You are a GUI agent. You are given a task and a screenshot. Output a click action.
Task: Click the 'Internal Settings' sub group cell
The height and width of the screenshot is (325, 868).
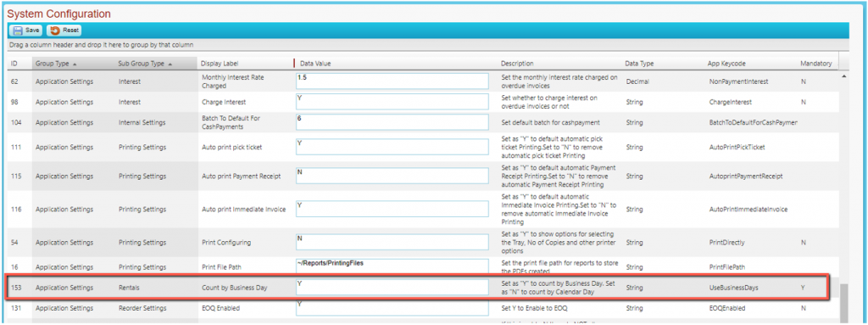(142, 122)
